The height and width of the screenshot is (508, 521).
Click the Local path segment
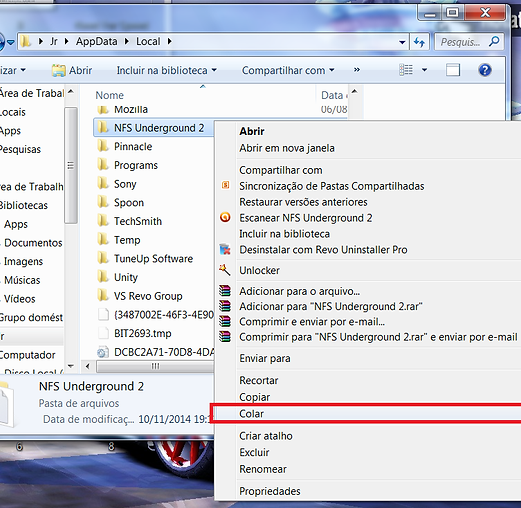coord(148,41)
